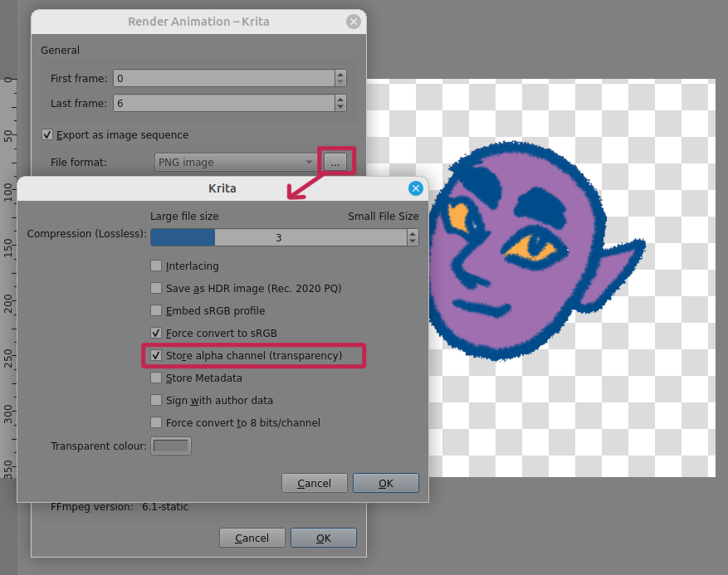Close the Krita PNG options dialog
Image resolution: width=728 pixels, height=575 pixels.
point(415,188)
